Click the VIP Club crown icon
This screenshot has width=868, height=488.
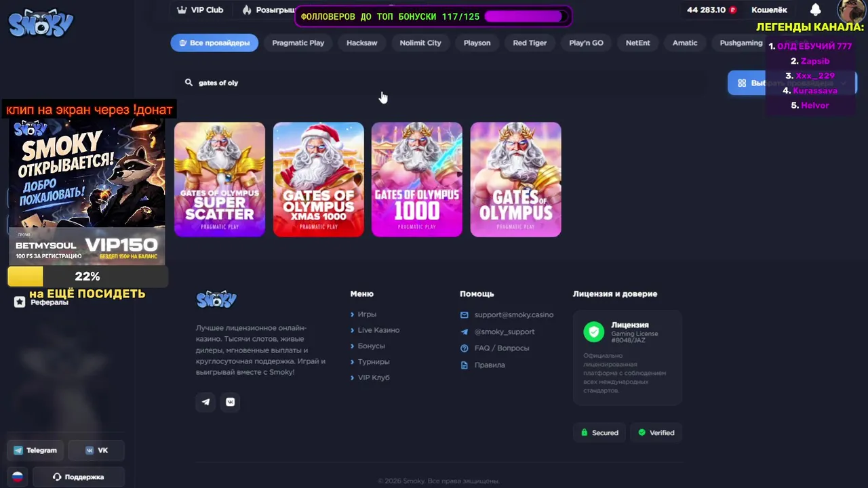pos(182,10)
